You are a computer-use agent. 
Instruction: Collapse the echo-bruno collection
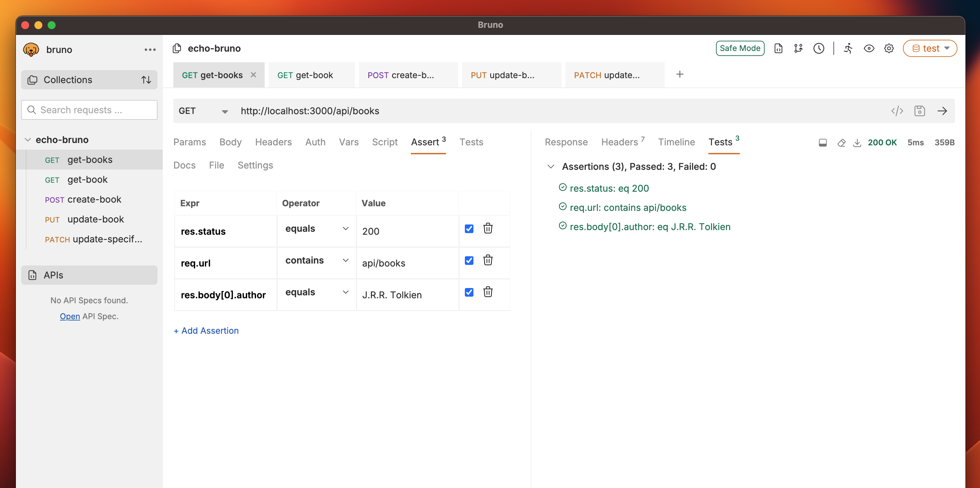(28, 139)
